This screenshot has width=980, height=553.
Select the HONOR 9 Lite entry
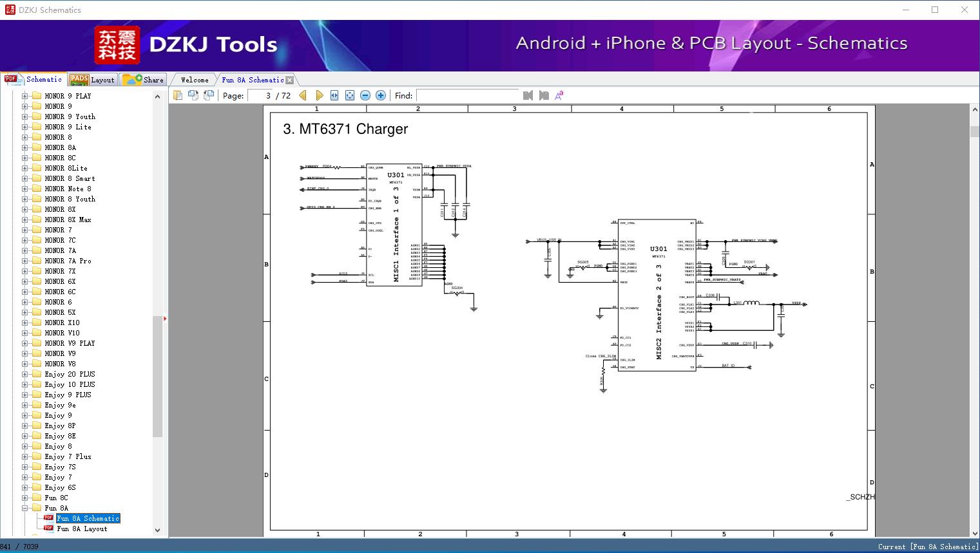click(68, 127)
